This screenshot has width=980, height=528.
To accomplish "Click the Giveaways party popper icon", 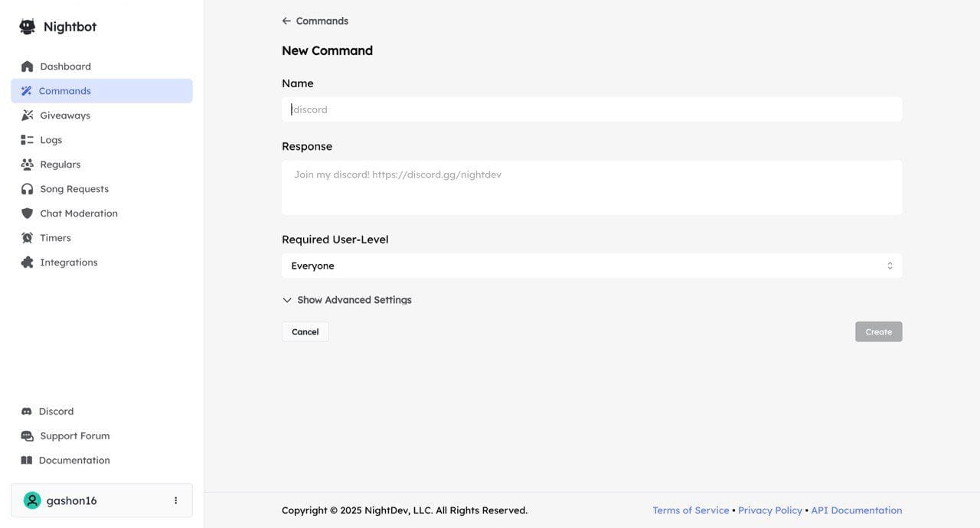I will (x=28, y=116).
